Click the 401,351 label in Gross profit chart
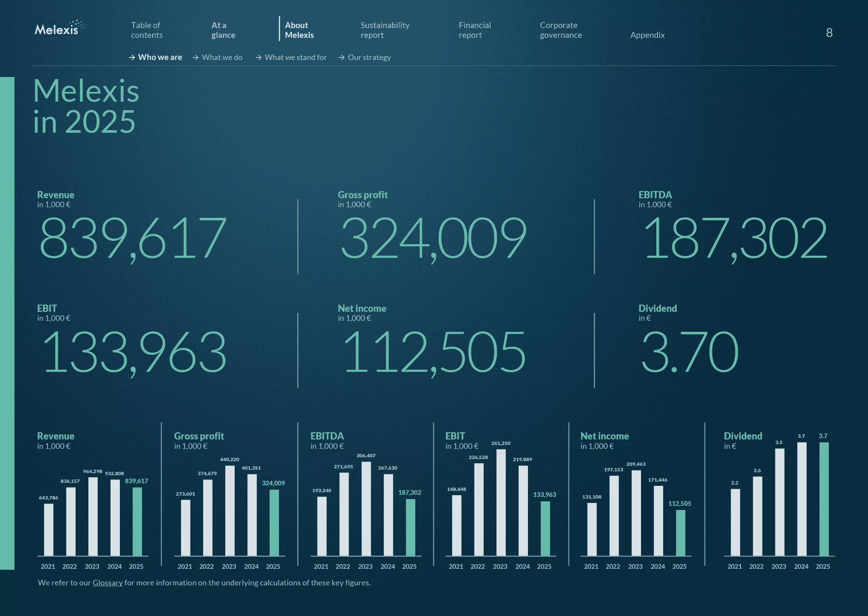The image size is (868, 616). click(251, 468)
